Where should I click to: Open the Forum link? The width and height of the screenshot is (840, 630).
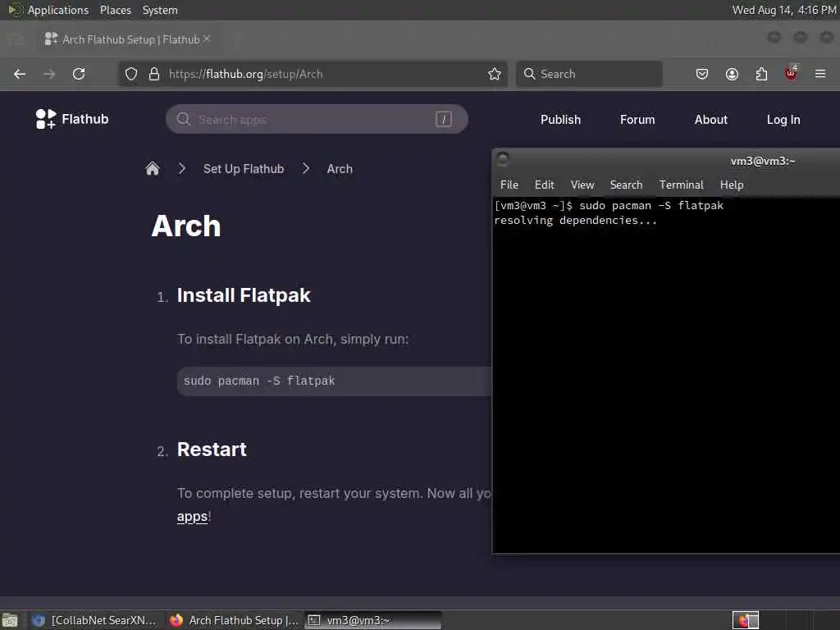point(637,120)
